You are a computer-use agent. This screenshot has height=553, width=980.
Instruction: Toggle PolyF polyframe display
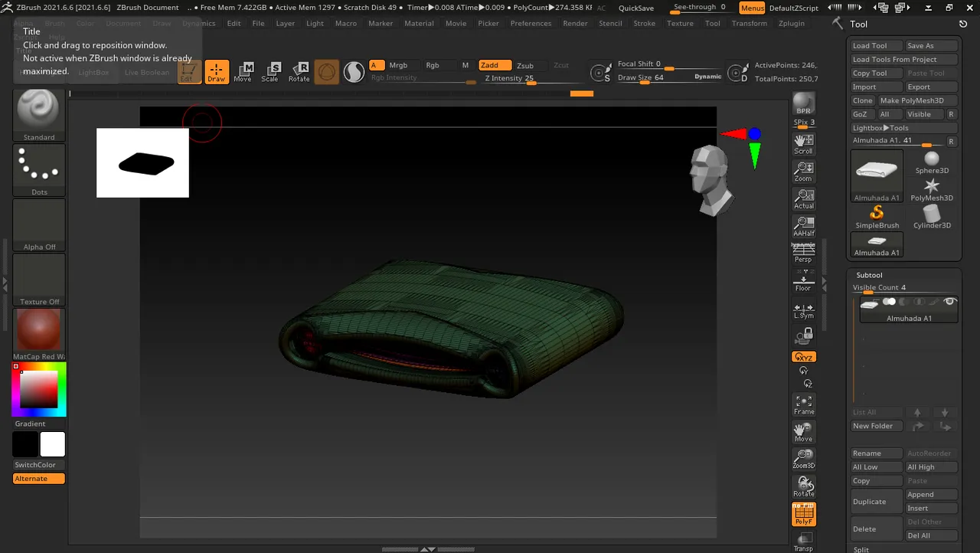pos(803,514)
